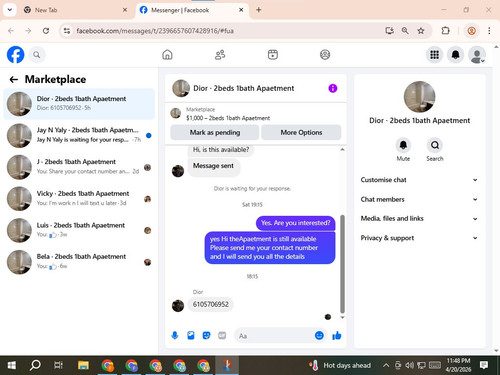The image size is (500, 375).
Task: Open conversation info purple icon
Action: [x=333, y=88]
